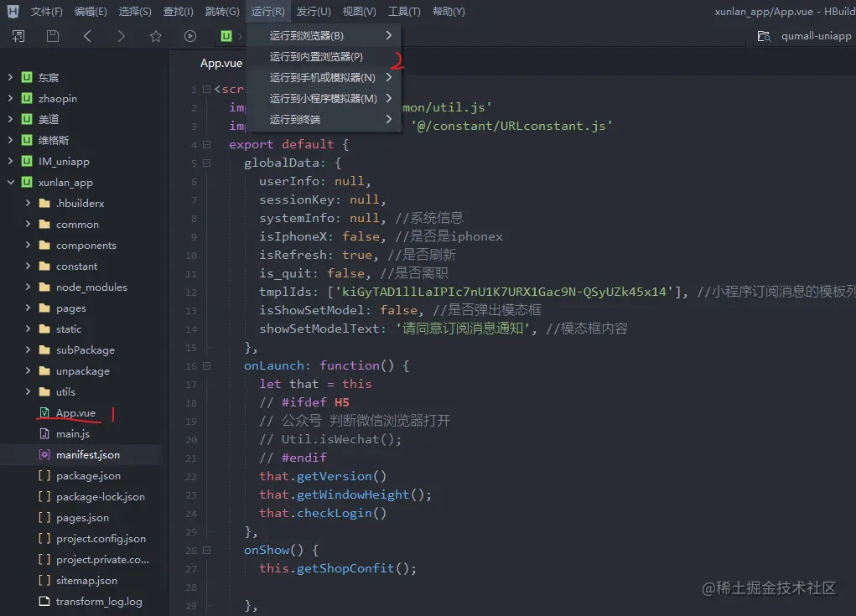Click the 美道 project icon
The width and height of the screenshot is (856, 616).
[27, 119]
